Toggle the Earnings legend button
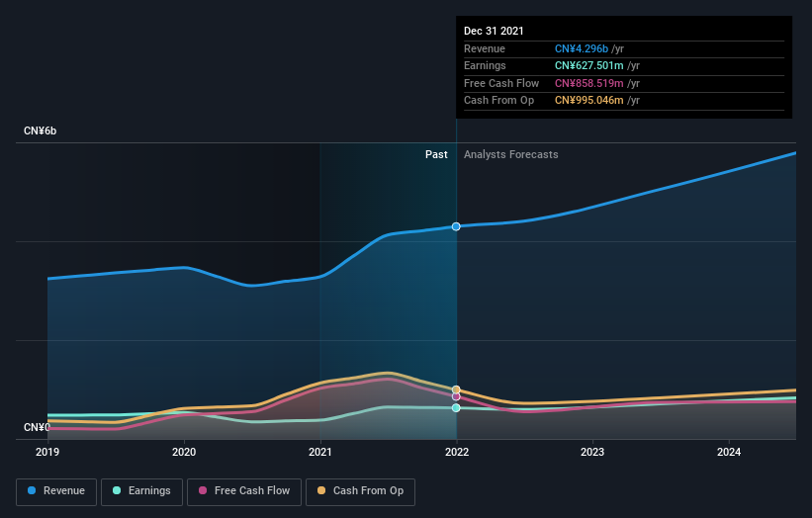This screenshot has height=518, width=812. [141, 491]
